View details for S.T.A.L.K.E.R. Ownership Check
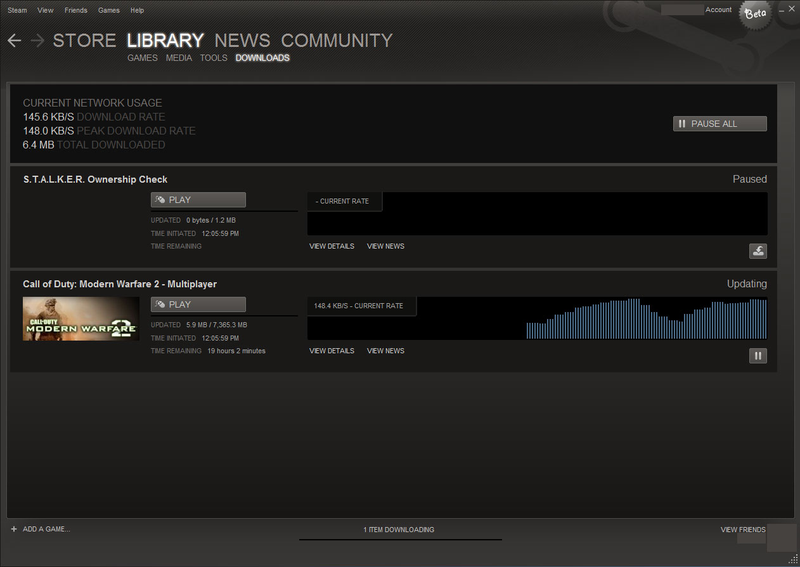 [332, 246]
